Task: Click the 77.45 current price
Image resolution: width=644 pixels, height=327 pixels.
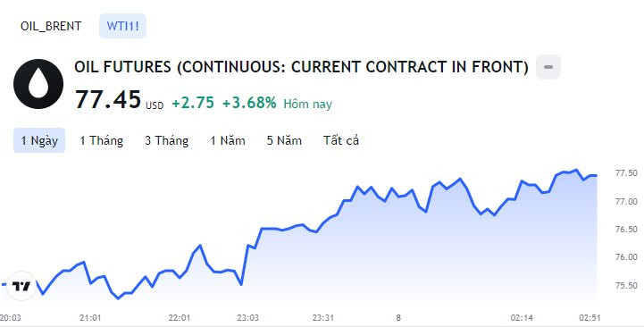Action: pos(108,100)
